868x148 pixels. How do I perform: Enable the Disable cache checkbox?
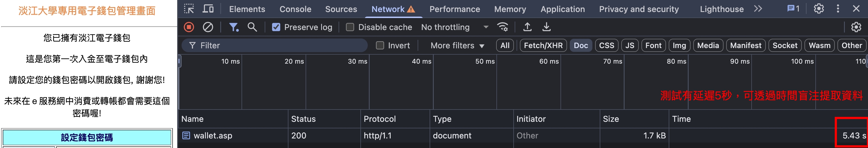(x=350, y=27)
